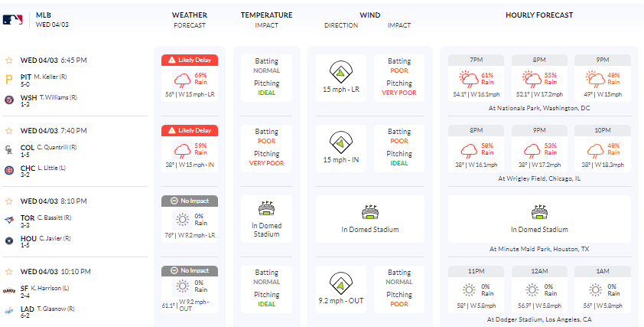Select the Chicago Cubs team logo
This screenshot has height=327, width=644.
[9, 168]
